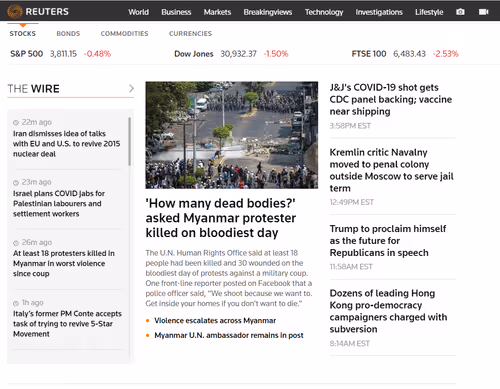Open Violence escalates across Myanmar link
This screenshot has width=500, height=389.
tap(215, 321)
